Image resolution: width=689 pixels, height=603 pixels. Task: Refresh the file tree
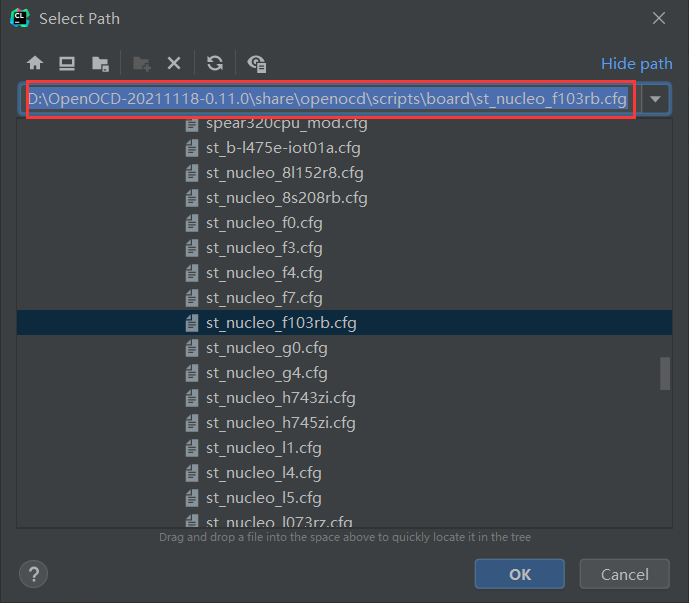(x=215, y=63)
